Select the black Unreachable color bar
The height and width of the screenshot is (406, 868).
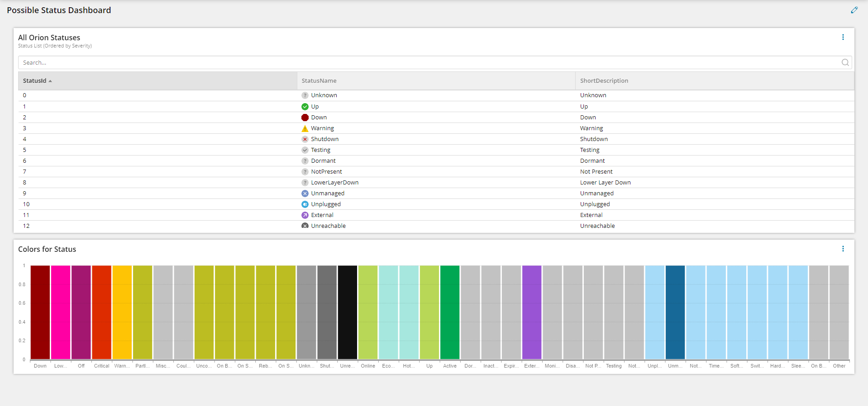[x=348, y=312]
